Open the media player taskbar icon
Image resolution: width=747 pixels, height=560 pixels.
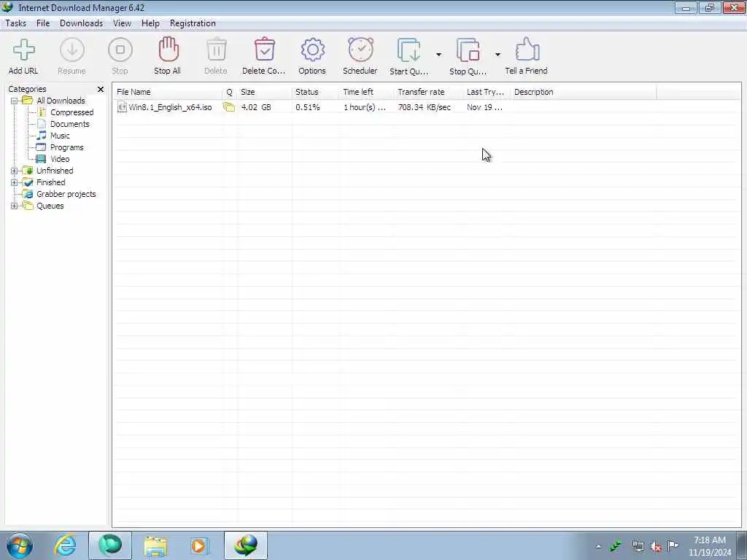pyautogui.click(x=199, y=545)
